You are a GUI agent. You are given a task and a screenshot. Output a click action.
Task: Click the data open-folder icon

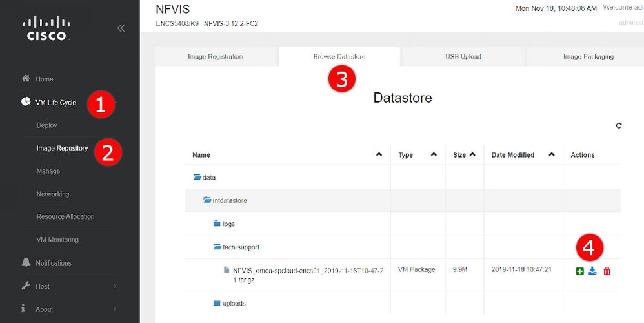pyautogui.click(x=197, y=177)
